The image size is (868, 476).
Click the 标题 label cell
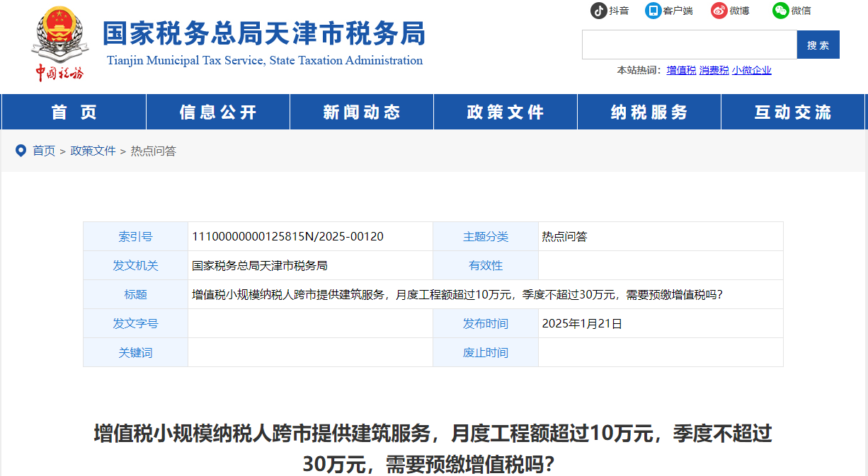pos(135,294)
